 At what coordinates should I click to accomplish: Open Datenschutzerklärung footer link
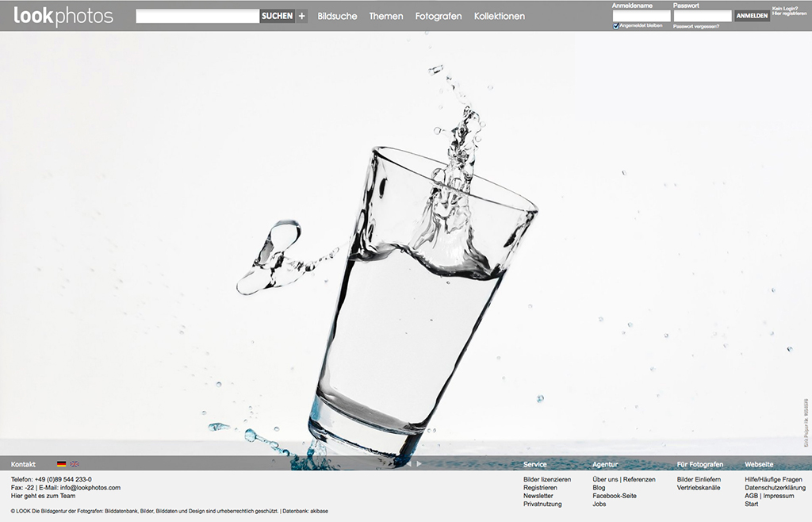click(x=776, y=487)
